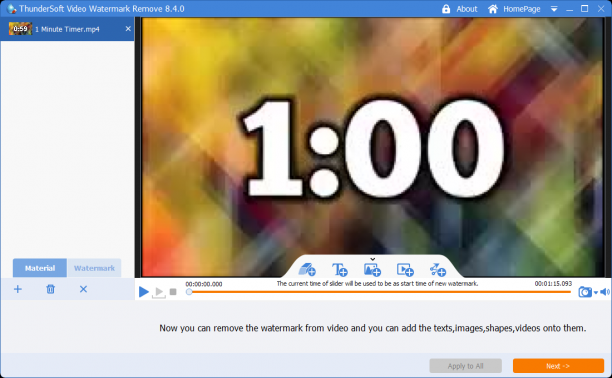Screen dimensions: 612x378
Task: Open the HomePage link
Action: [x=521, y=9]
